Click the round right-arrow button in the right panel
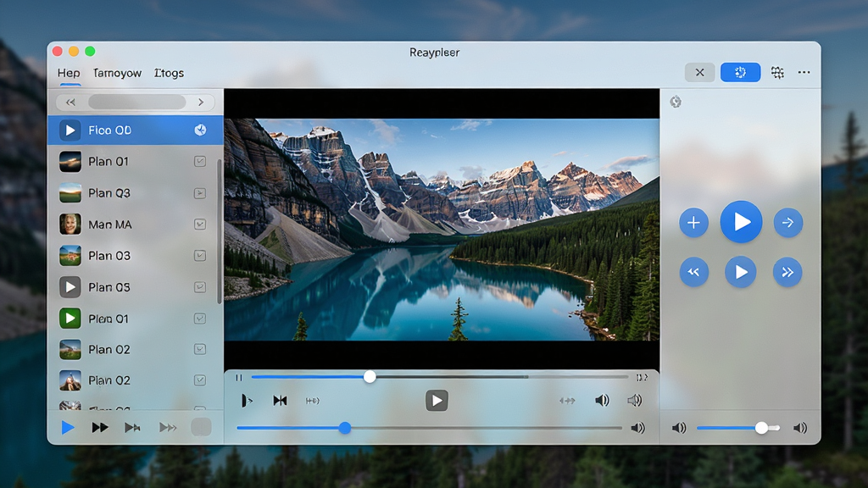 coord(788,223)
